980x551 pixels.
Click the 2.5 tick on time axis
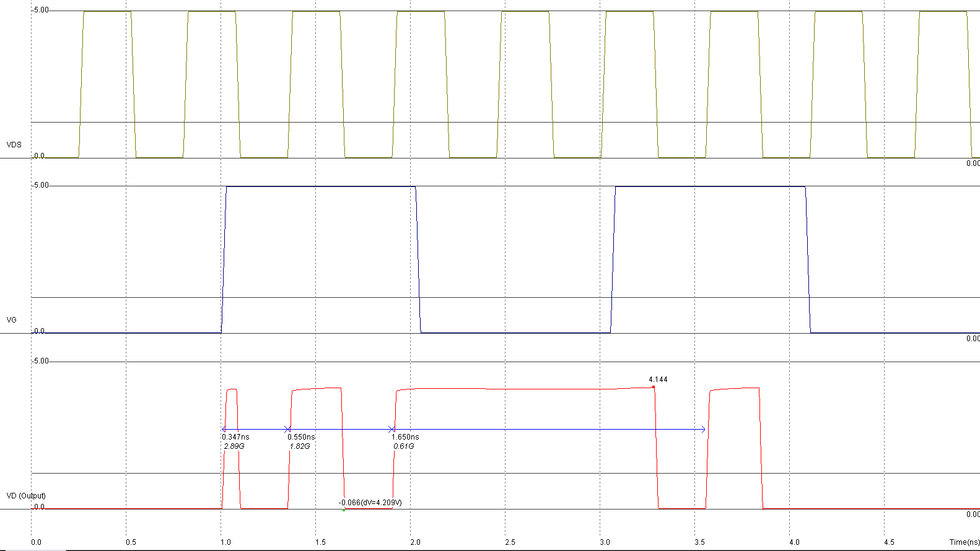(x=510, y=542)
